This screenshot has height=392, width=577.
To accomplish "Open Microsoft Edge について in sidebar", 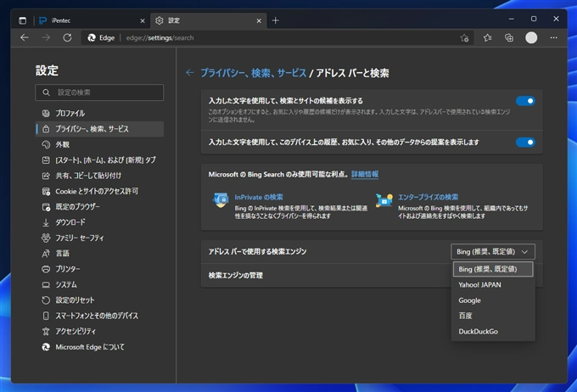I will [x=99, y=347].
